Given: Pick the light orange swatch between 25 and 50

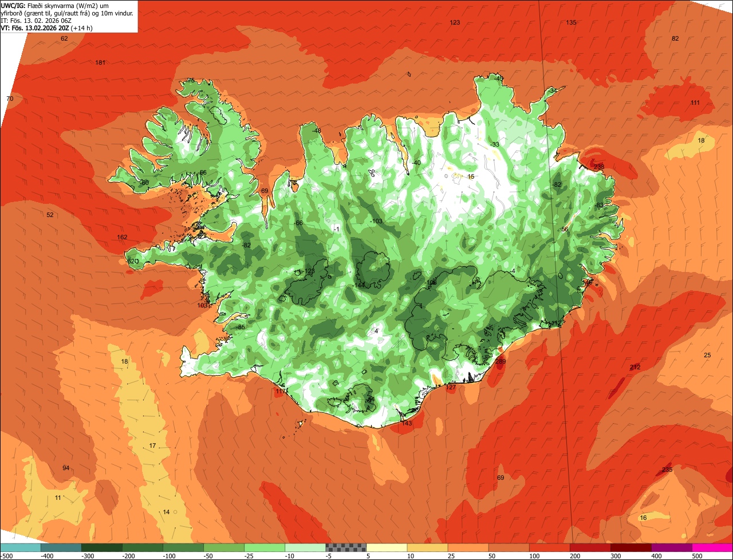Looking at the screenshot, I should tap(468, 547).
